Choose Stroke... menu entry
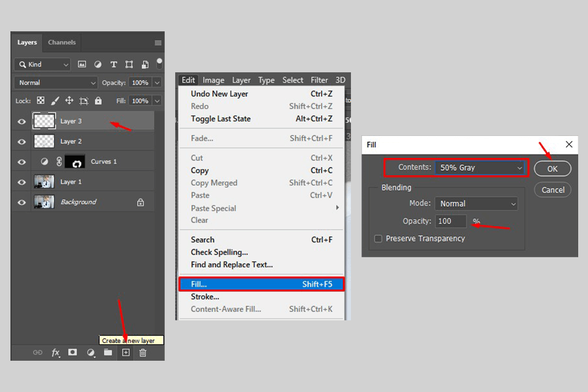The height and width of the screenshot is (392, 588). click(262, 296)
